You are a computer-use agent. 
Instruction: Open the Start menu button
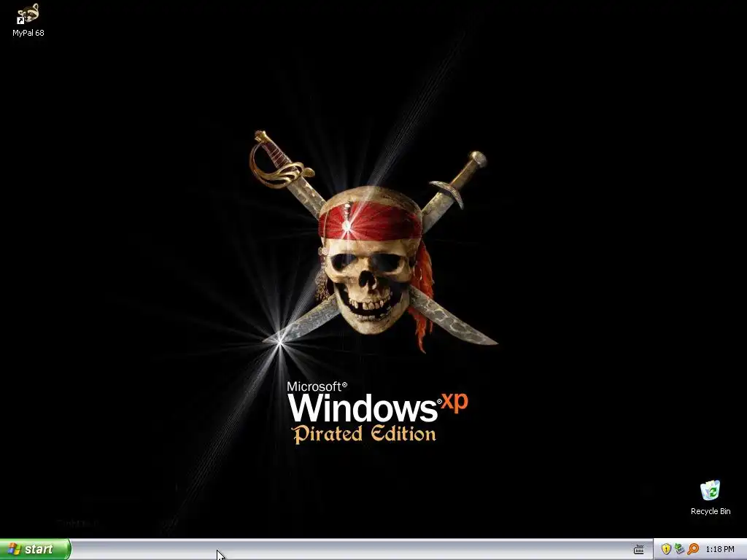coord(35,549)
